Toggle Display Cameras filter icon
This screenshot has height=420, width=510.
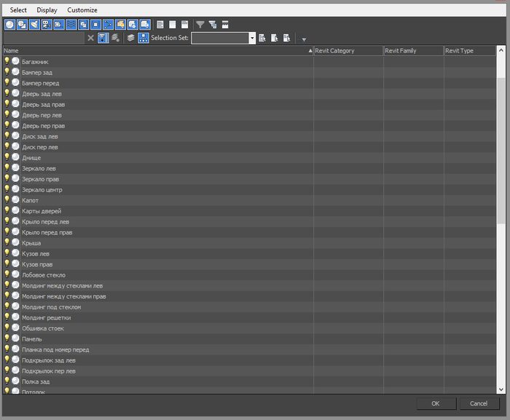[x=47, y=24]
